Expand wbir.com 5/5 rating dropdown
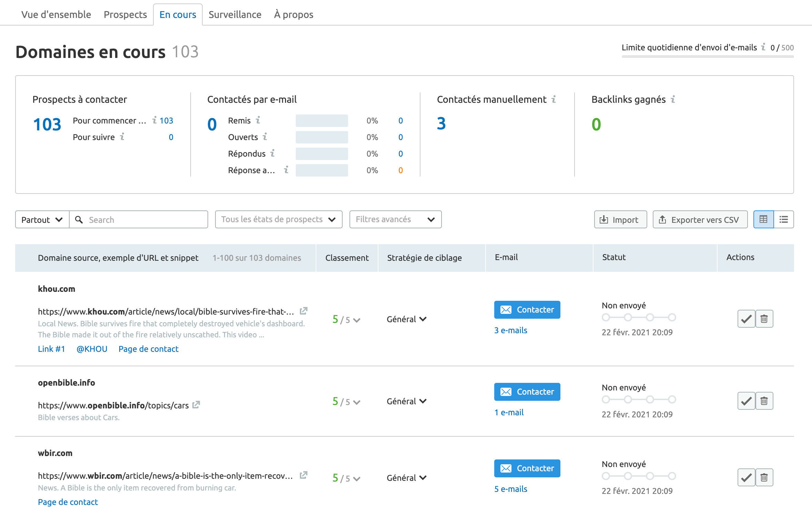Screen dimensions: 812x516 coord(346,478)
